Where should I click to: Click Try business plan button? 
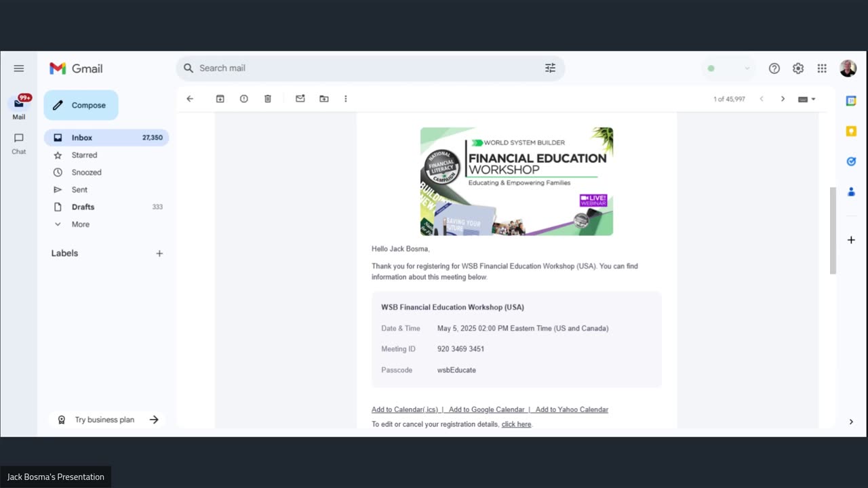(108, 420)
